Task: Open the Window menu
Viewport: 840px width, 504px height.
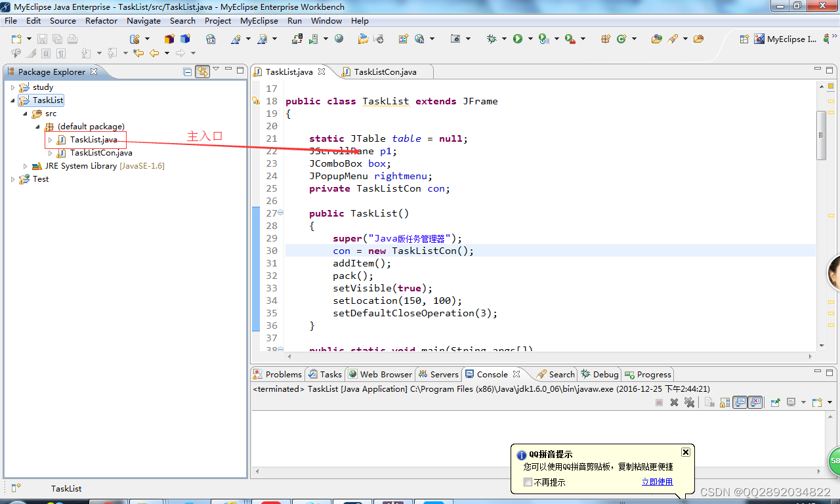Action: tap(326, 20)
